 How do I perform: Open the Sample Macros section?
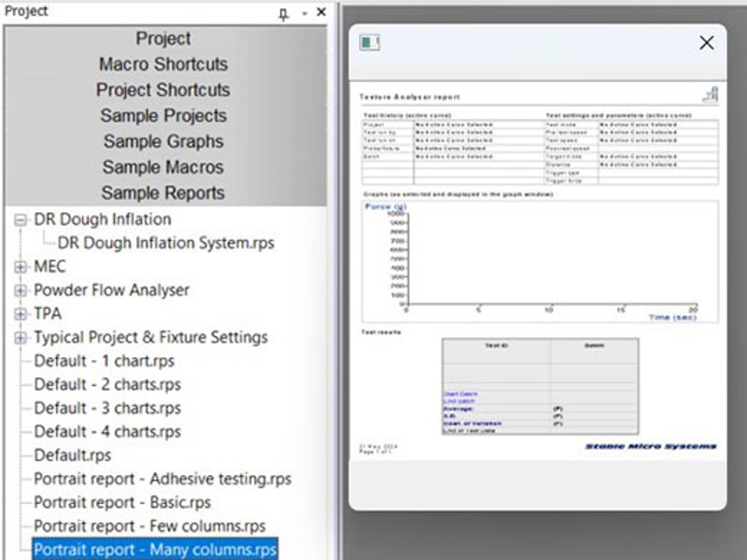click(x=163, y=167)
